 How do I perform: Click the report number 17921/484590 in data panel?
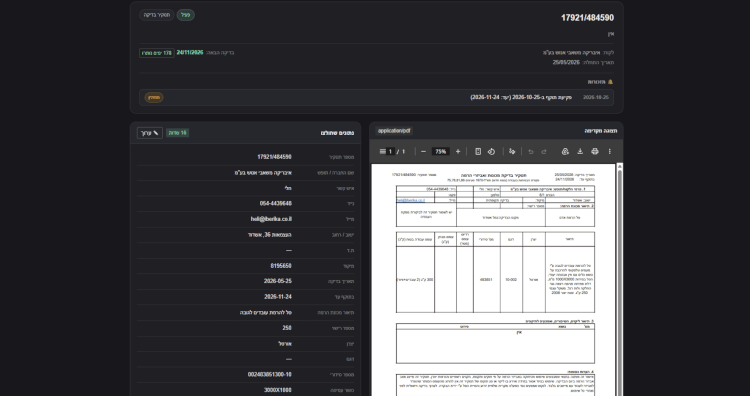coord(275,157)
